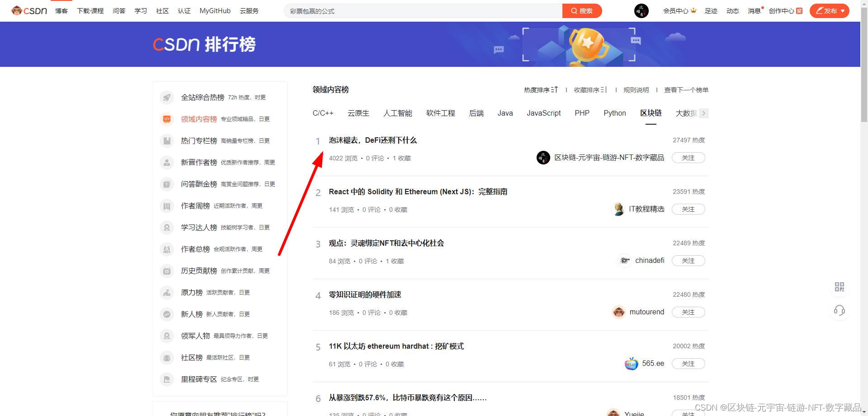Switch to the 云原生 tab
The height and width of the screenshot is (416, 868).
pos(359,113)
